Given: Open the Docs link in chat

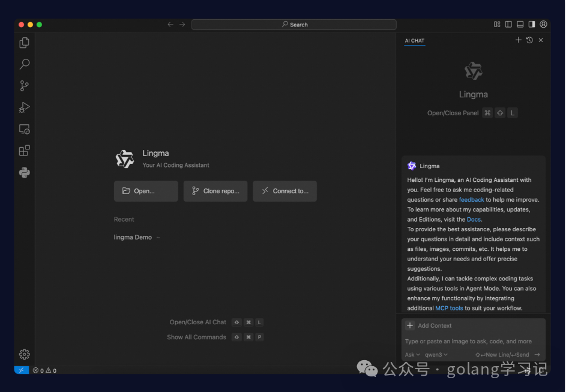Looking at the screenshot, I should (x=474, y=220).
